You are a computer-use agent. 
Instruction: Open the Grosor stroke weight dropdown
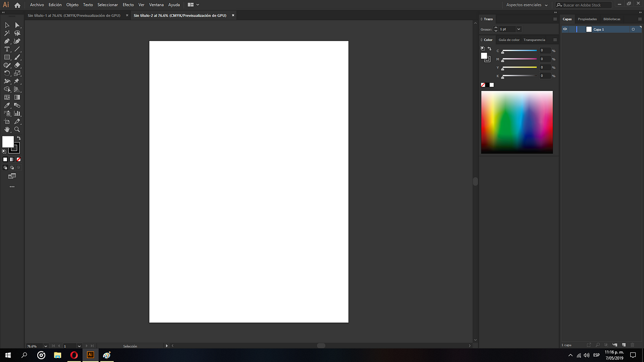pos(519,29)
